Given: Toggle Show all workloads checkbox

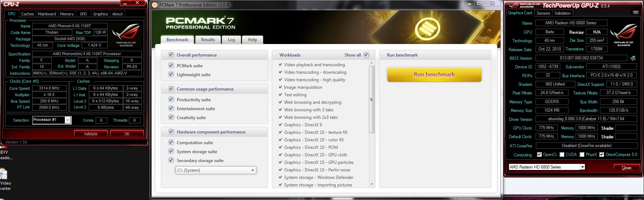Looking at the screenshot, I should coord(366,55).
